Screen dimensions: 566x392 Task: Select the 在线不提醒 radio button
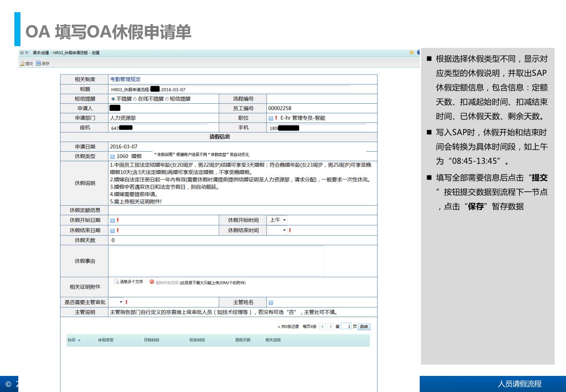pos(135,99)
